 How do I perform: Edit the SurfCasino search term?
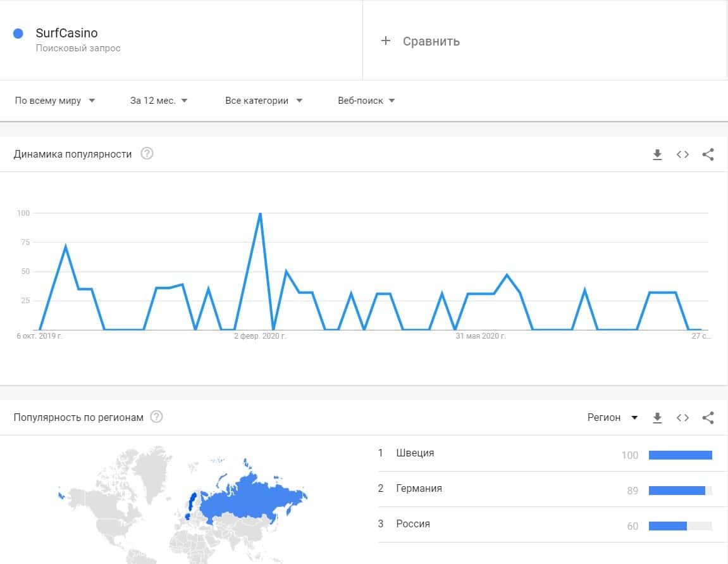click(x=66, y=34)
